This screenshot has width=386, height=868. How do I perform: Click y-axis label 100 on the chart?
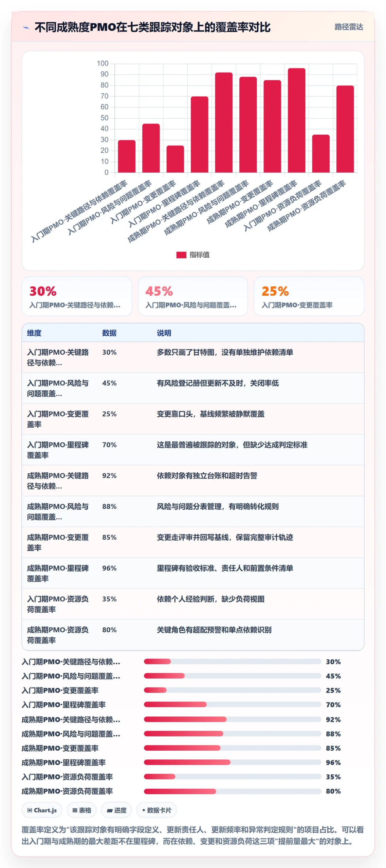(103, 63)
